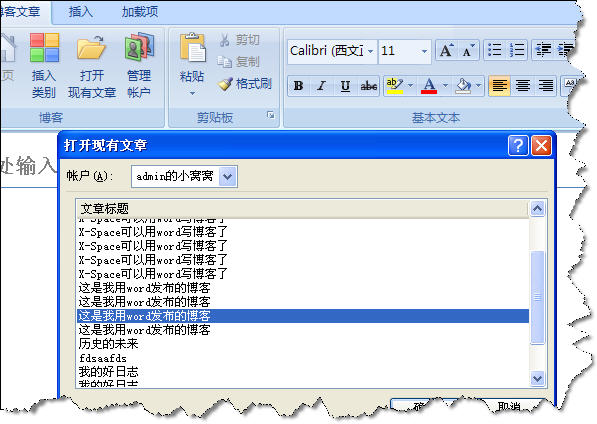597x424 pixels.
Task: Open account dropdown admin的小窝窝
Action: click(x=227, y=176)
